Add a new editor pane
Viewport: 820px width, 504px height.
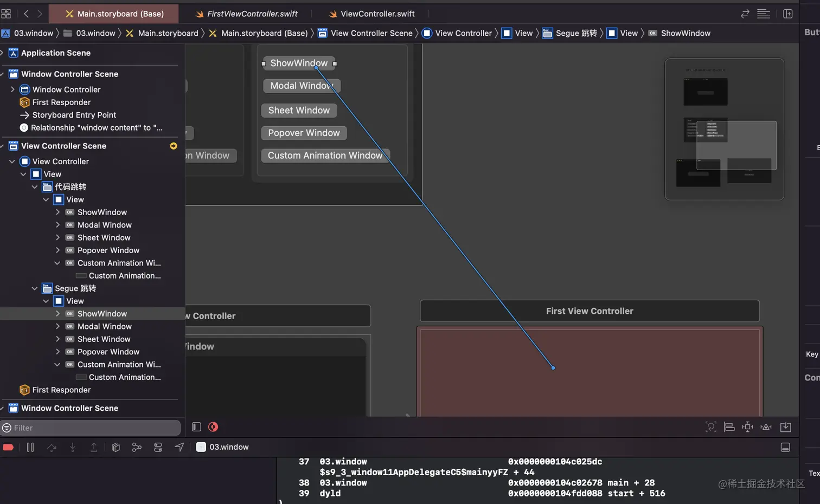tap(788, 14)
